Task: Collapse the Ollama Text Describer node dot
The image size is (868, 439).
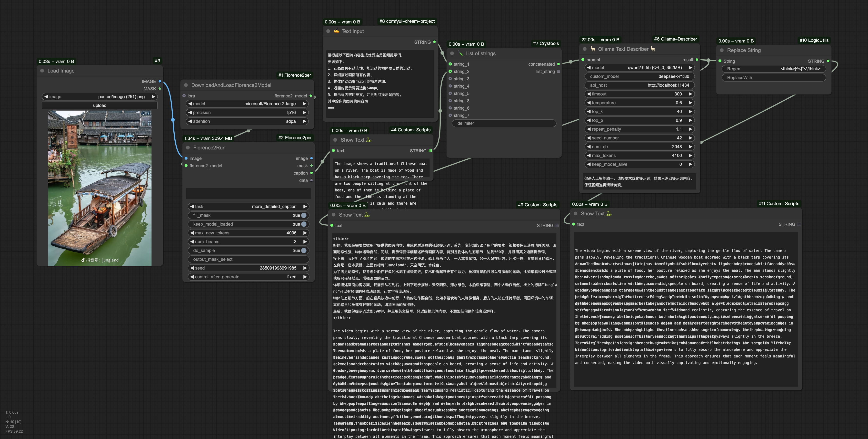Action: (585, 49)
